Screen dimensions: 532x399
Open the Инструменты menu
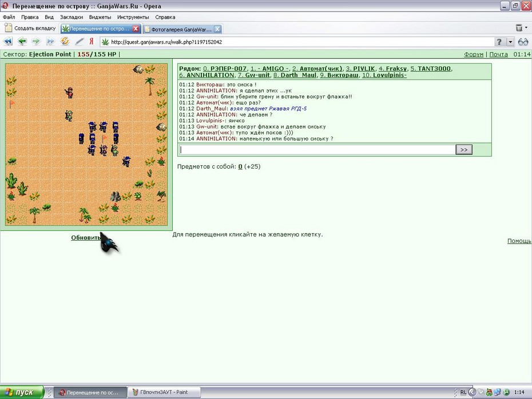coord(133,17)
